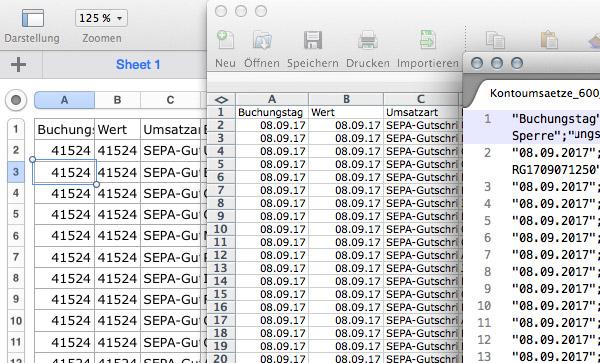Select row 3 header in Numbers

pos(16,172)
